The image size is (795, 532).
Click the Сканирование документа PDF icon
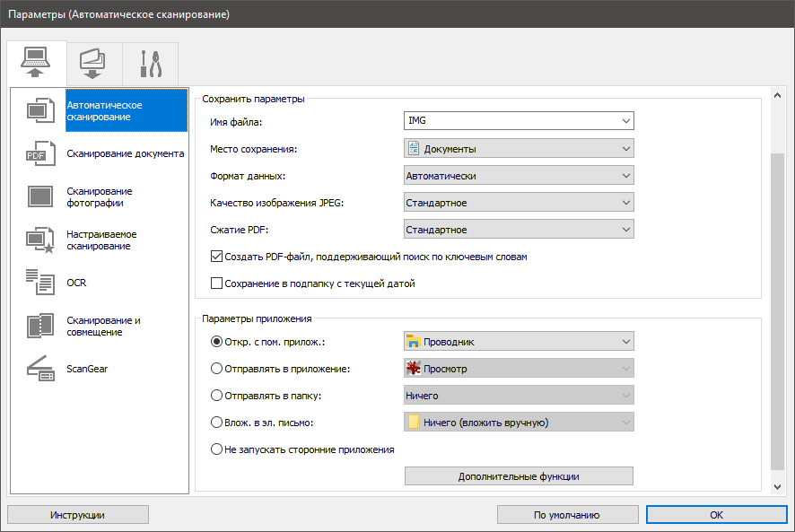tap(39, 153)
